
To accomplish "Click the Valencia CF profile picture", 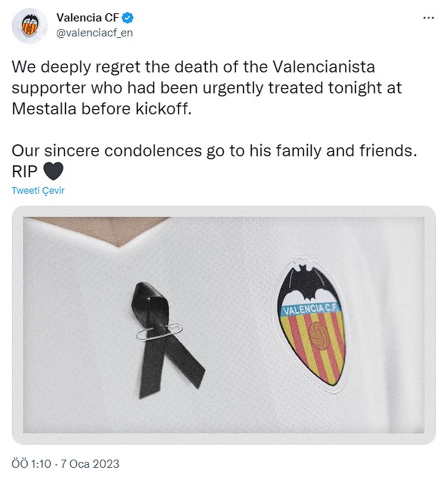I will pos(31,25).
